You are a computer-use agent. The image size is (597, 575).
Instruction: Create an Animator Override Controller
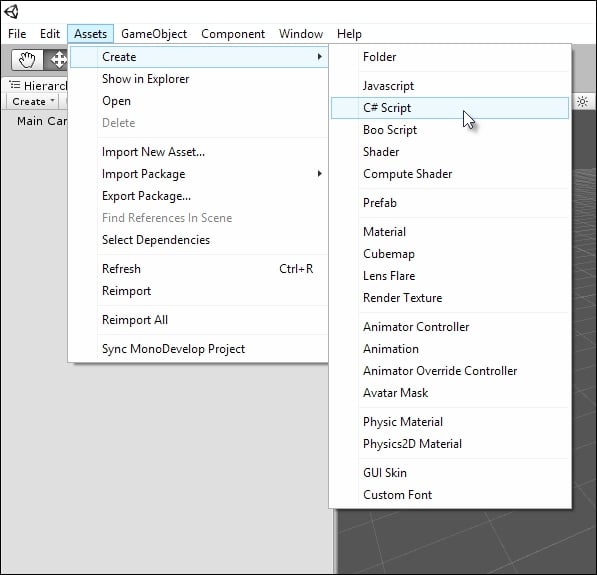[450, 371]
